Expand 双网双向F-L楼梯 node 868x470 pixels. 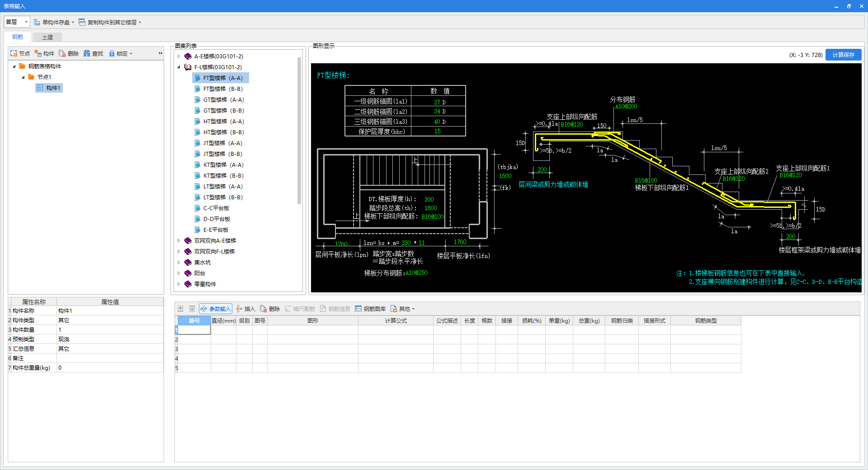pyautogui.click(x=179, y=252)
